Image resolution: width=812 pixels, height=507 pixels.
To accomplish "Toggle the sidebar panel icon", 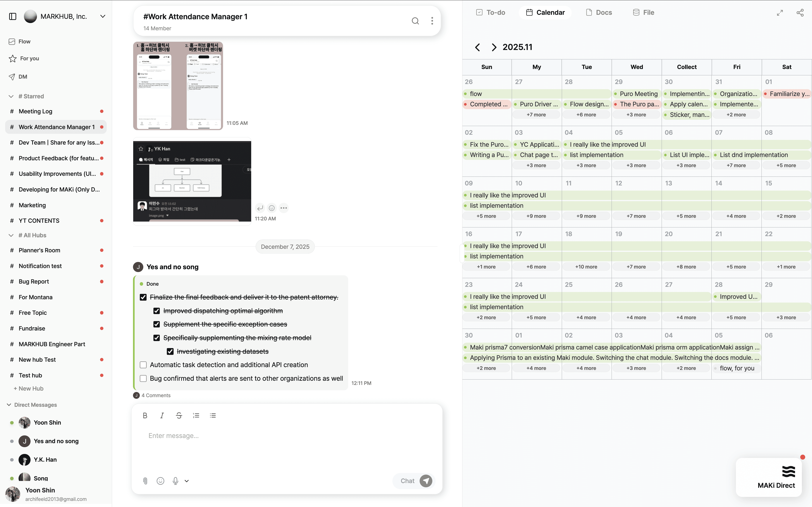I will click(12, 16).
